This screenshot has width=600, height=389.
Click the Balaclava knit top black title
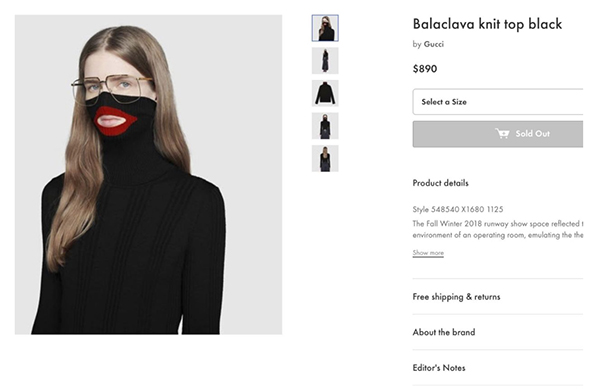click(x=487, y=24)
